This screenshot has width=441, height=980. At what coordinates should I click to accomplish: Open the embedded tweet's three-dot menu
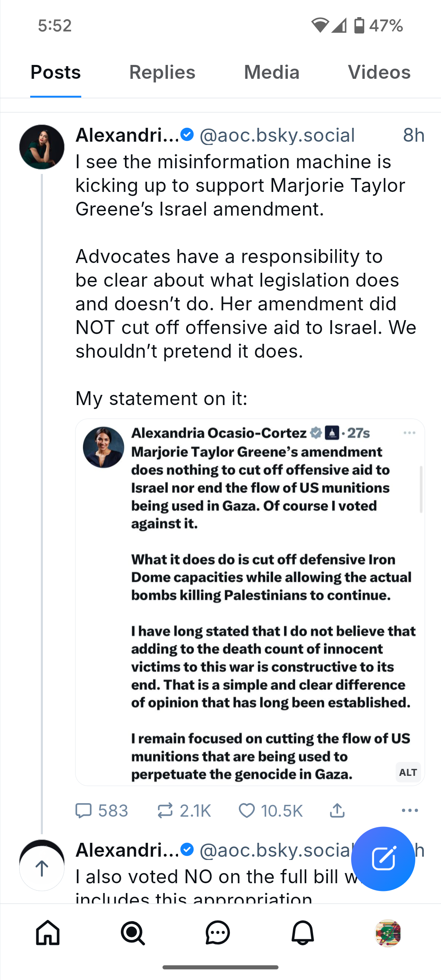409,433
